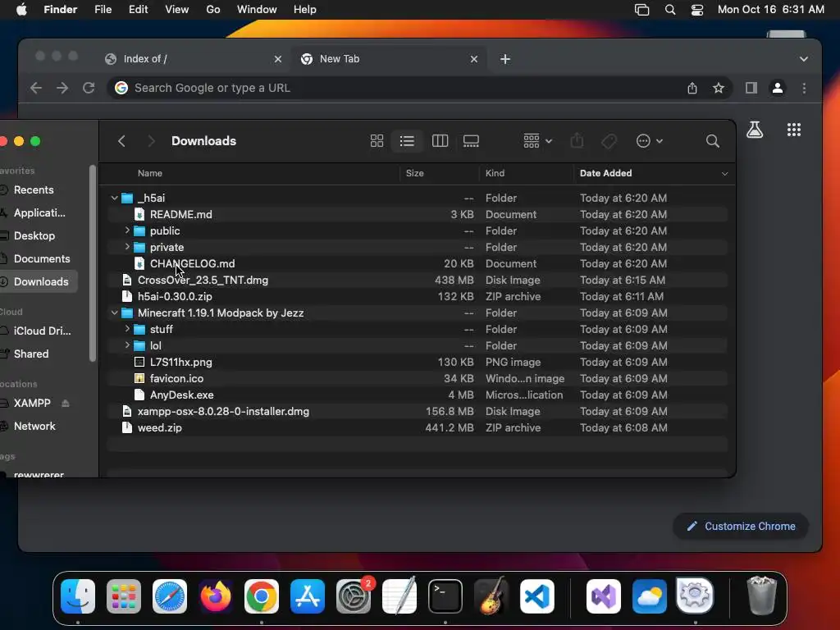Viewport: 840px width, 630px height.
Task: Switch to the 'Index of /' Chrome tab
Action: pos(194,59)
